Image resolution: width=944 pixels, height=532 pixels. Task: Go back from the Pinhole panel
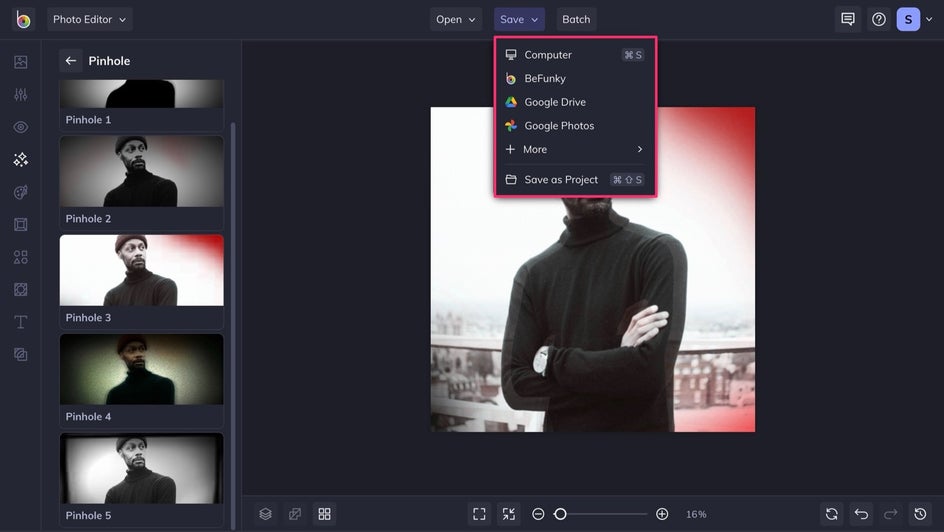(70, 61)
